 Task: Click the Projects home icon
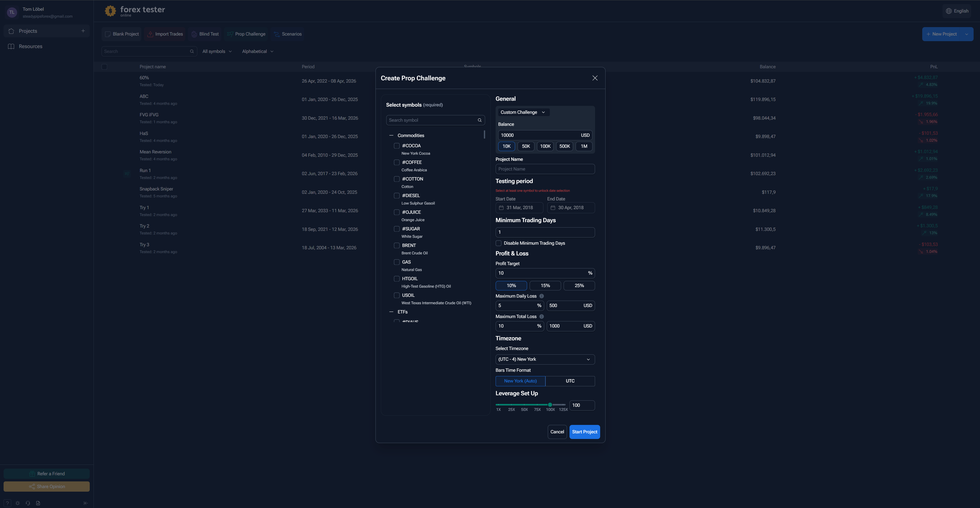pyautogui.click(x=12, y=31)
